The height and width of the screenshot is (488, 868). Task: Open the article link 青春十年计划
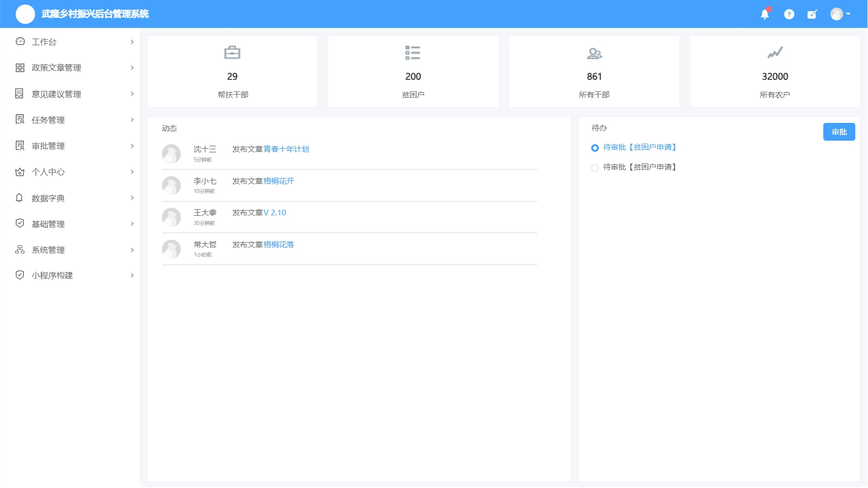[x=286, y=149]
